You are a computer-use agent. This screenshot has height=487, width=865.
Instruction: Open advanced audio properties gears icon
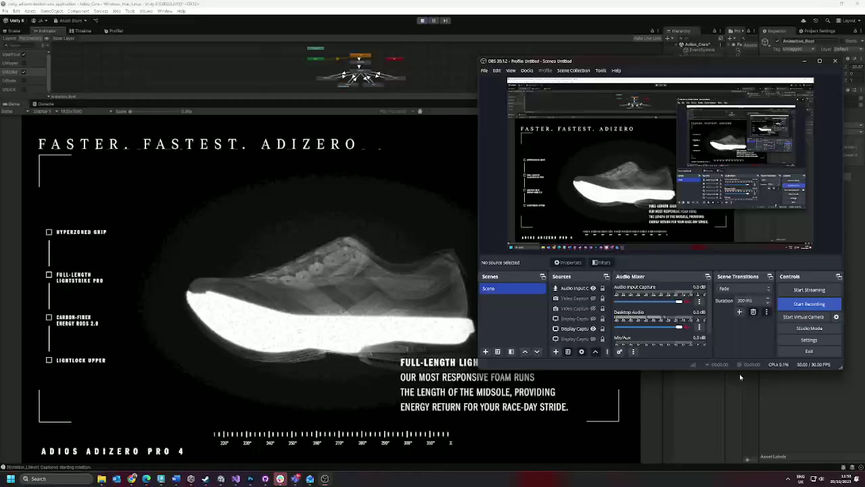click(x=620, y=352)
